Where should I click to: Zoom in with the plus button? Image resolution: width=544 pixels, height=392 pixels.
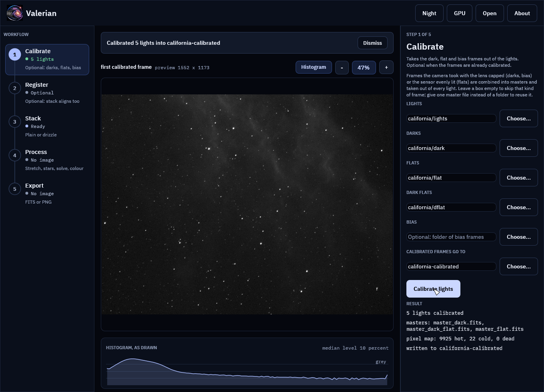click(386, 68)
